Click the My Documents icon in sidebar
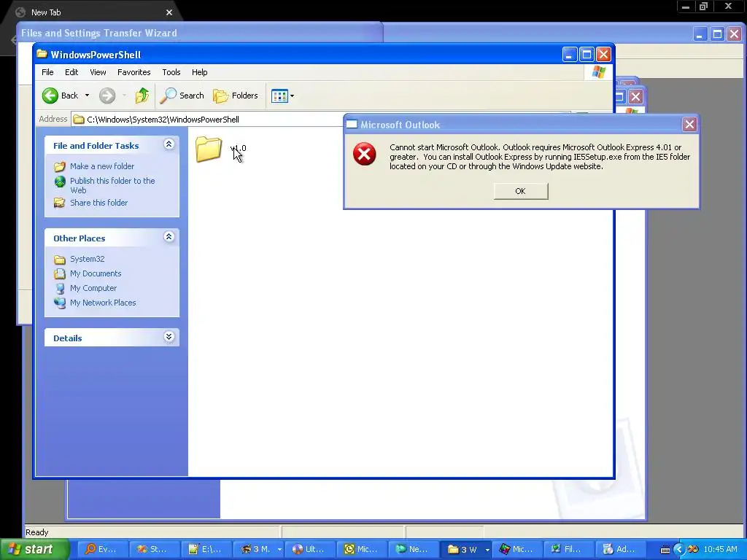 tap(60, 274)
